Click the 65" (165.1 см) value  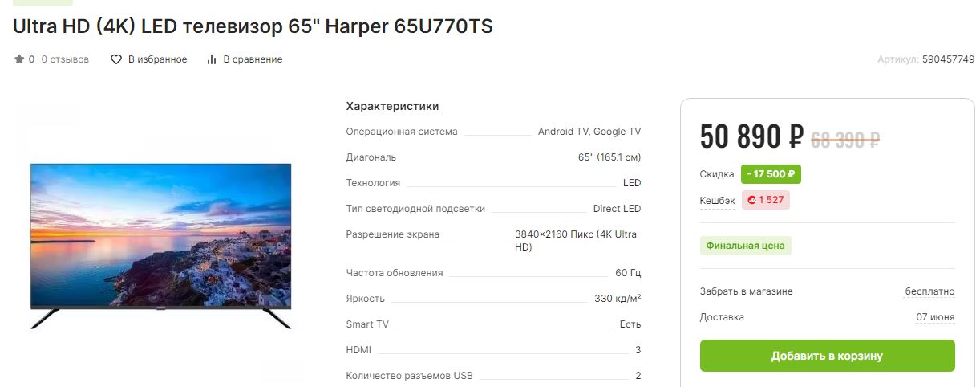[x=609, y=157]
